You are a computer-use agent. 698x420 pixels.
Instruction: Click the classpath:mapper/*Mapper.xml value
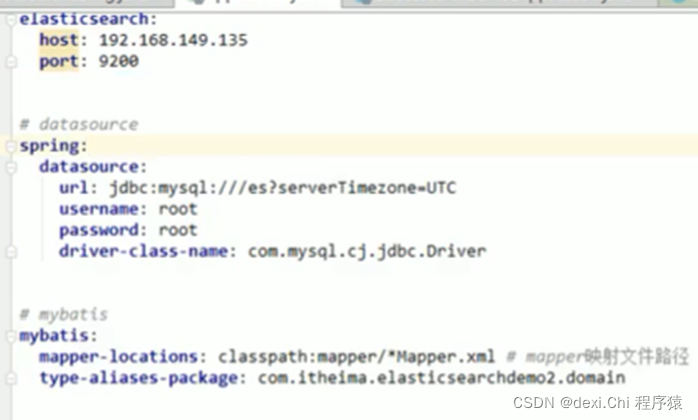click(x=356, y=357)
